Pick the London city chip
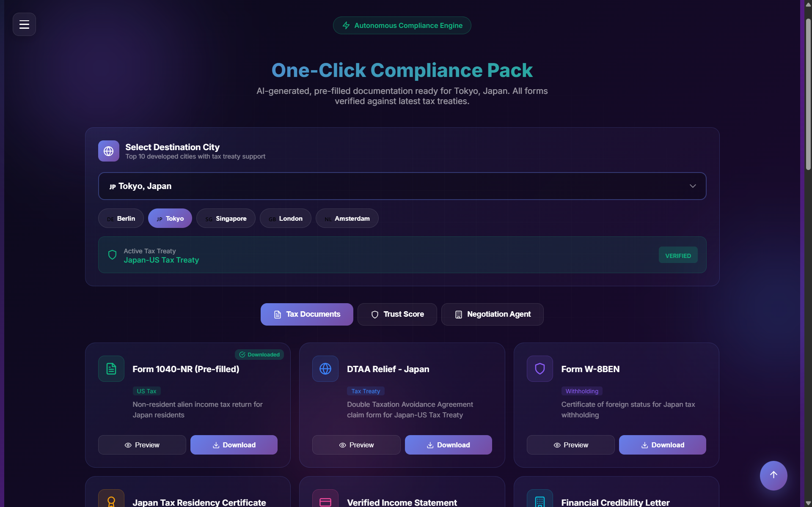 click(x=286, y=218)
